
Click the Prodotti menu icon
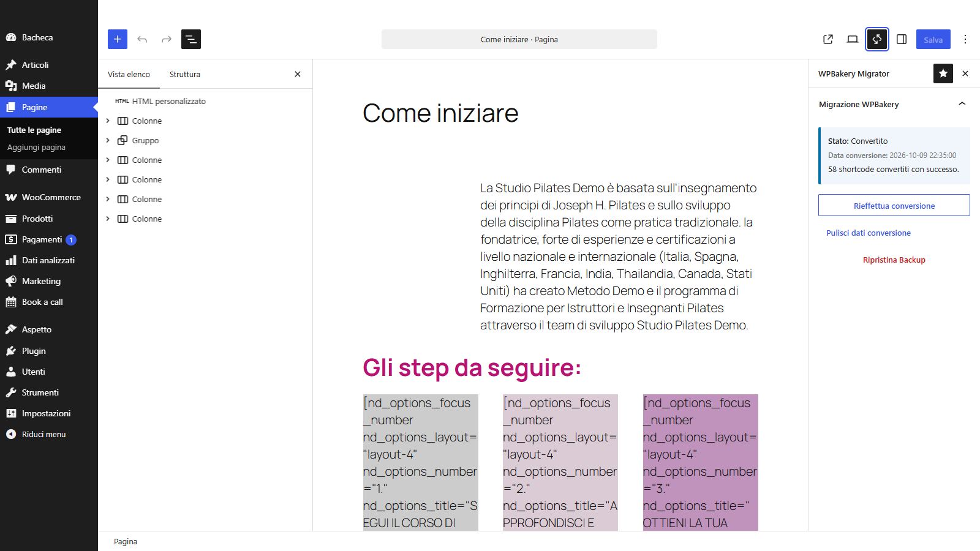[11, 219]
